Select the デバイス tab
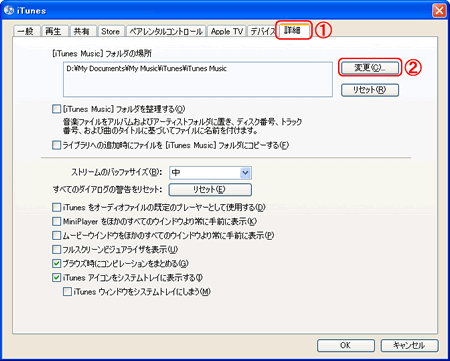450x361 pixels. tap(262, 31)
